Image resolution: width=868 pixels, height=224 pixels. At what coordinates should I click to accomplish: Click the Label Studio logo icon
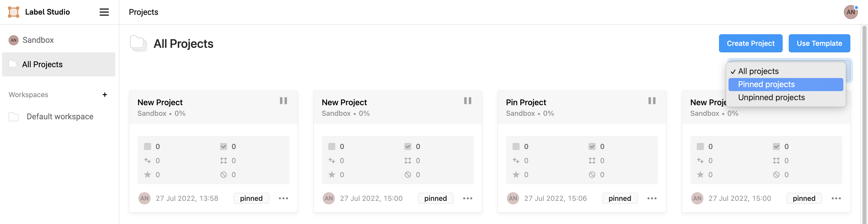[x=14, y=12]
